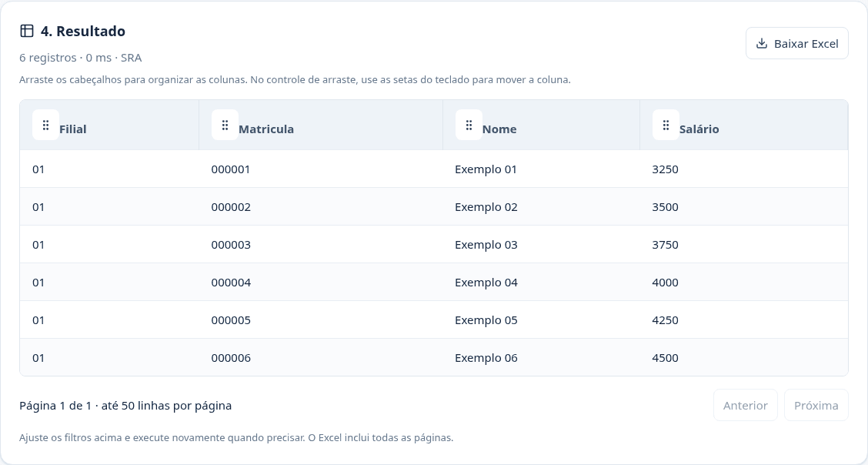Click the Salário column header label
This screenshot has width=868, height=465.
click(x=699, y=129)
